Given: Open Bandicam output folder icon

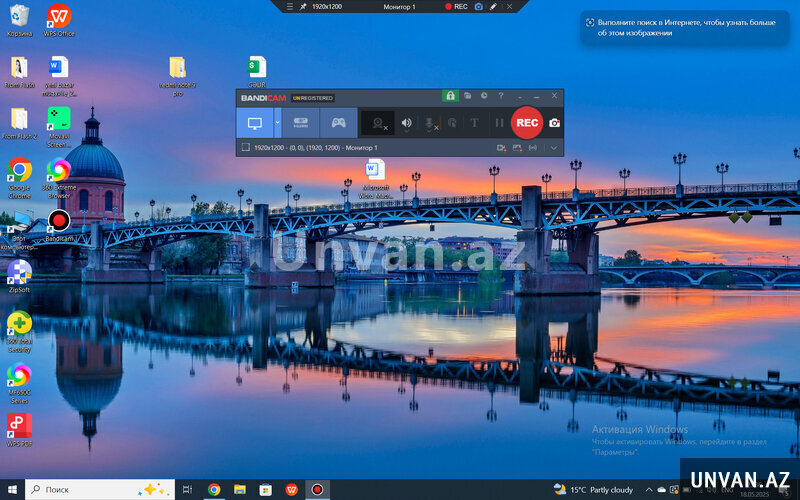Looking at the screenshot, I should [x=467, y=95].
